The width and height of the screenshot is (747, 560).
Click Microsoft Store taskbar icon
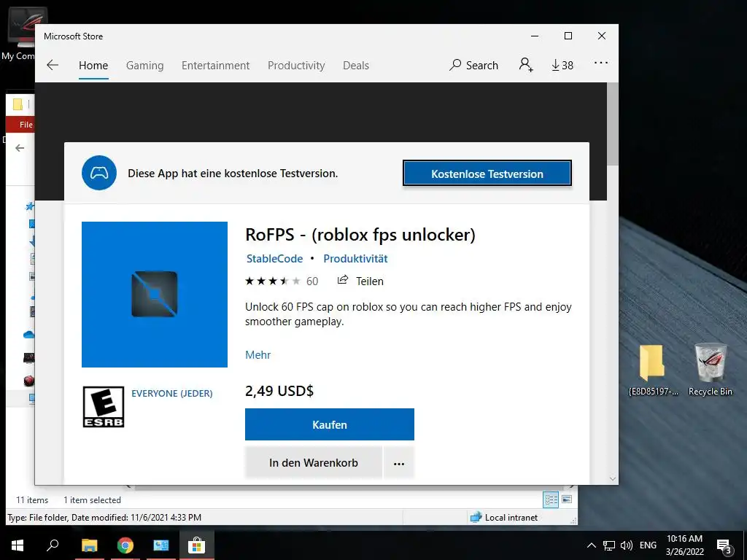coord(196,545)
